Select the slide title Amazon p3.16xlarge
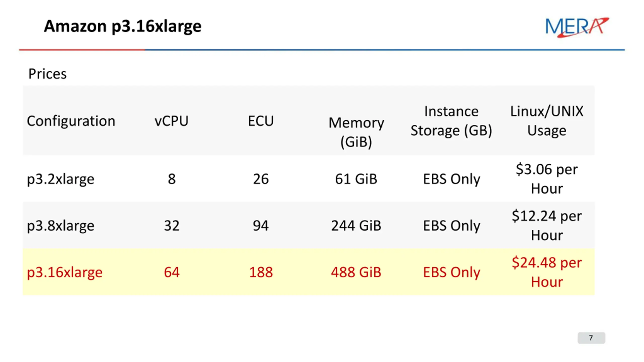 (123, 27)
